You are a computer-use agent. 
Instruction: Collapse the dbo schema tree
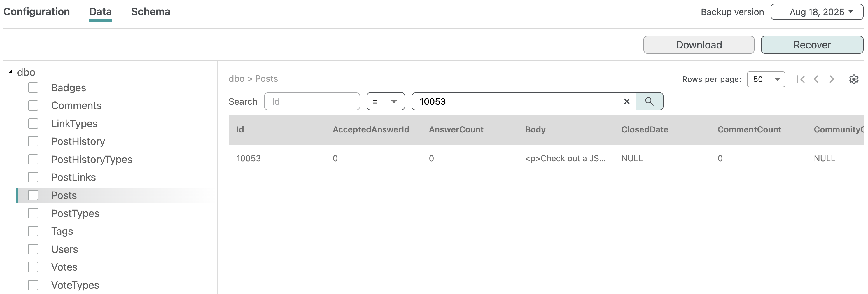[x=10, y=72]
